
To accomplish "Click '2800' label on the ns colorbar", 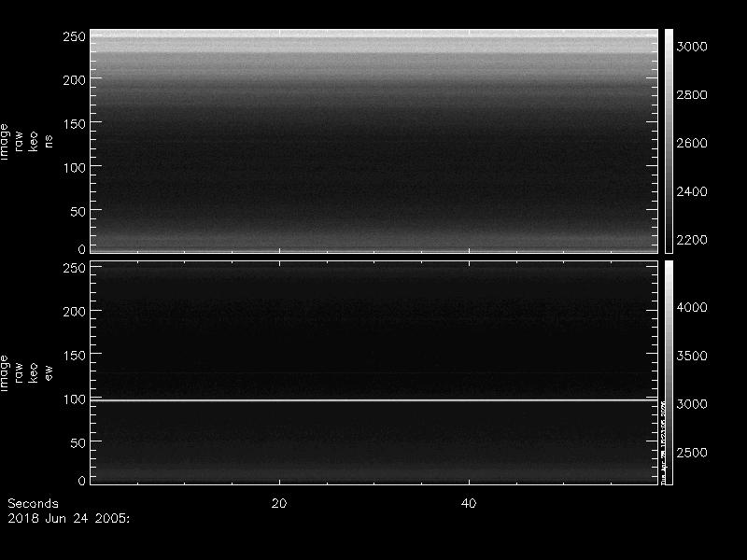I will tap(692, 95).
